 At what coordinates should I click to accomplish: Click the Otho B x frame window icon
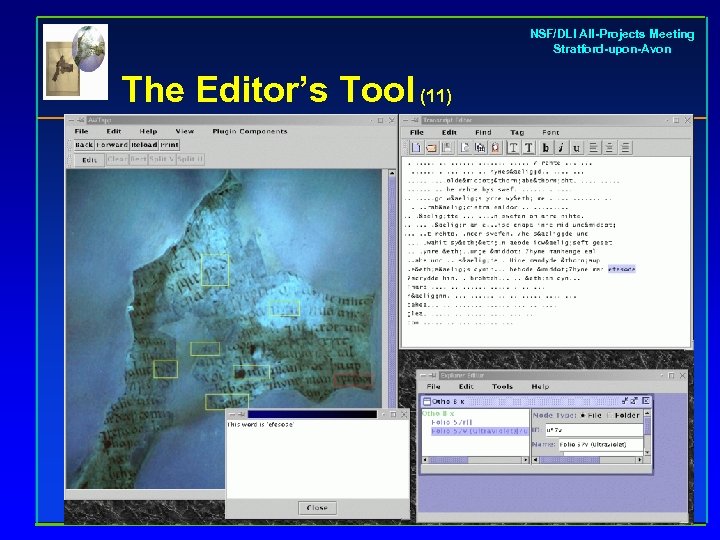coord(427,401)
